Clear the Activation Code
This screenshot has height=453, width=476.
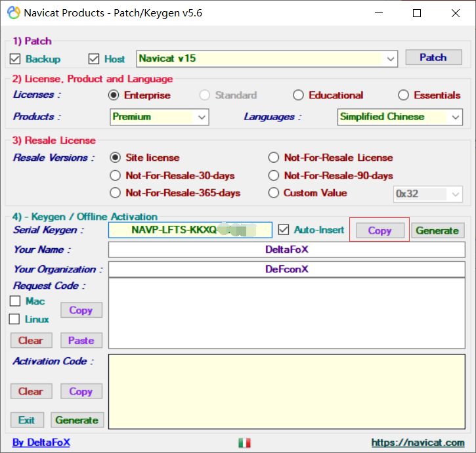click(32, 391)
